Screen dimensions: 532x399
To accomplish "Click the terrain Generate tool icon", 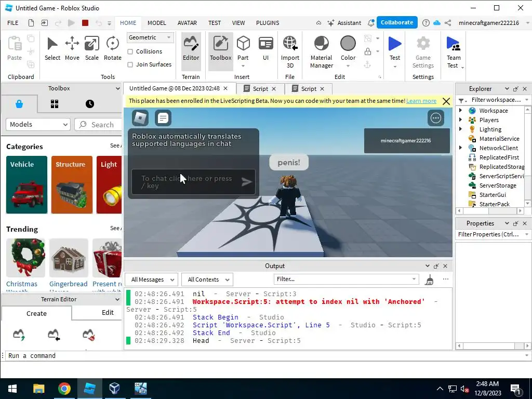I will pos(19,335).
